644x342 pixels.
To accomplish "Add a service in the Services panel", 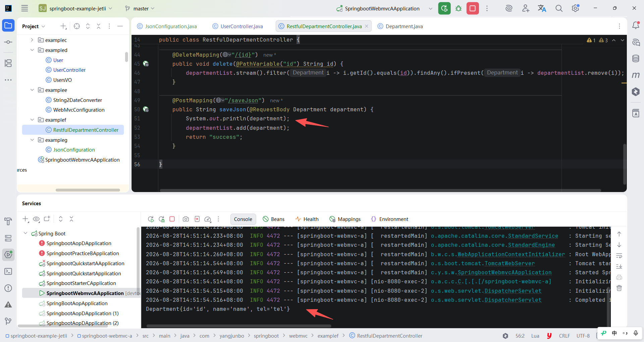I will 25,219.
